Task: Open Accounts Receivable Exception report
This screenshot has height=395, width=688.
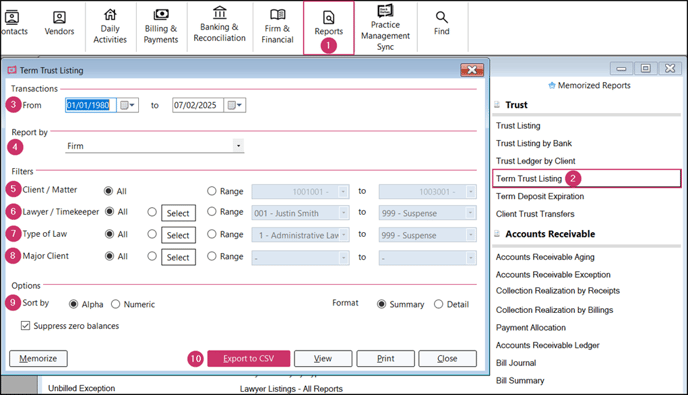Action: click(x=553, y=275)
